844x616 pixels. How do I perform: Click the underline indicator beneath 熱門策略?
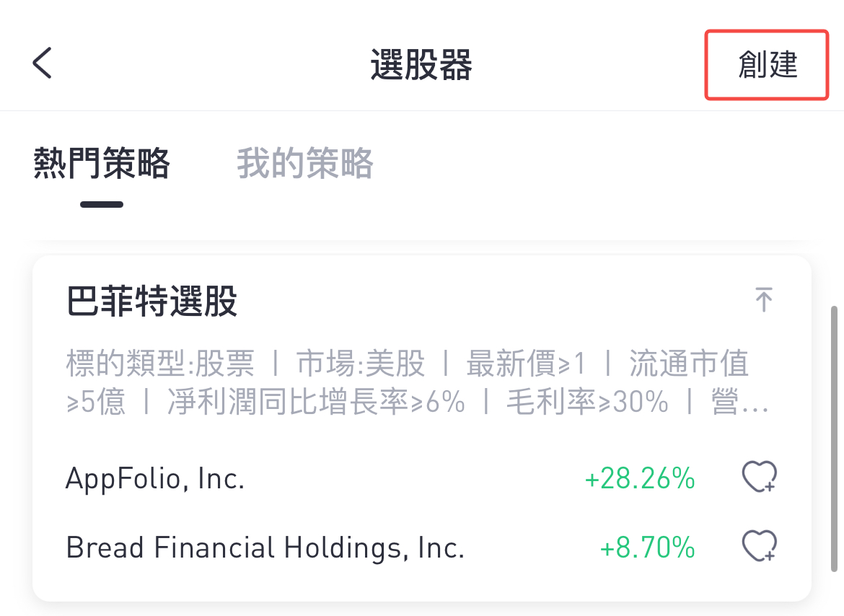[x=102, y=204]
